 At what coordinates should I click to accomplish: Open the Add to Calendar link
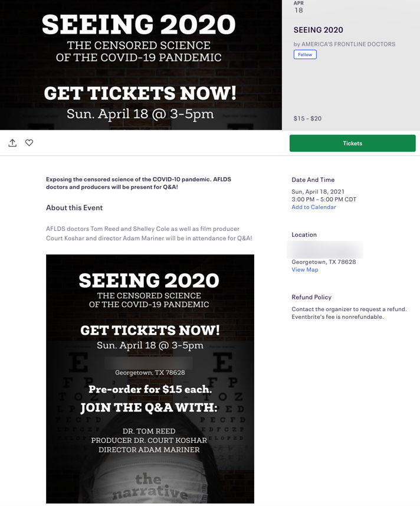pyautogui.click(x=314, y=207)
